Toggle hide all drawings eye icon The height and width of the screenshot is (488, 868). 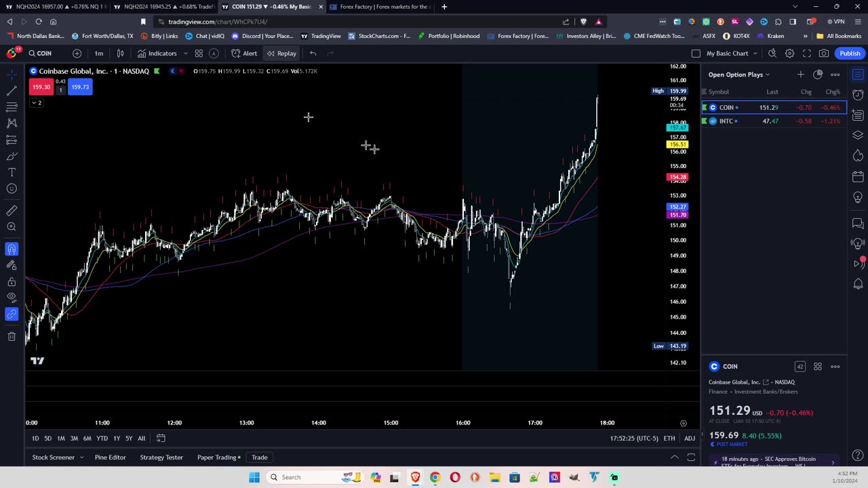pyautogui.click(x=12, y=298)
